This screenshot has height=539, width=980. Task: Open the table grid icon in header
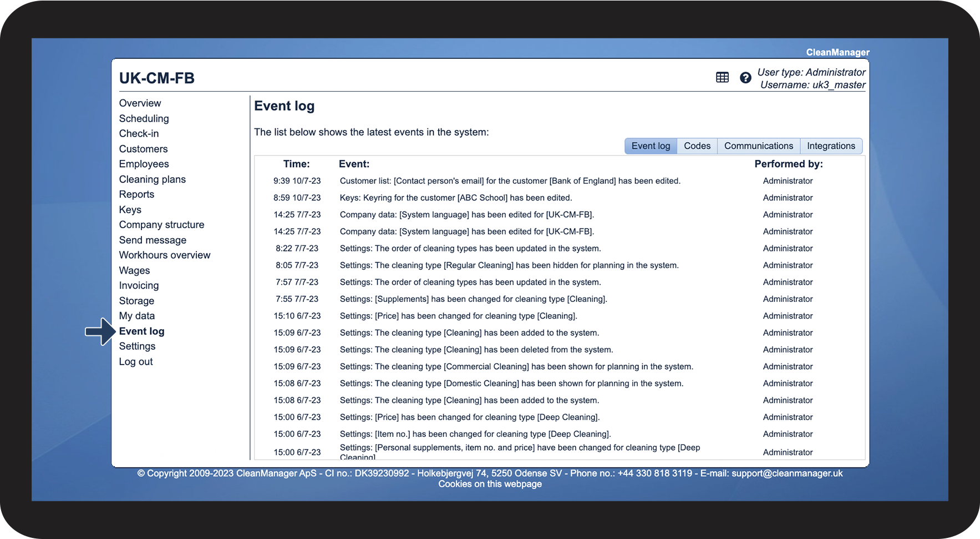tap(722, 78)
